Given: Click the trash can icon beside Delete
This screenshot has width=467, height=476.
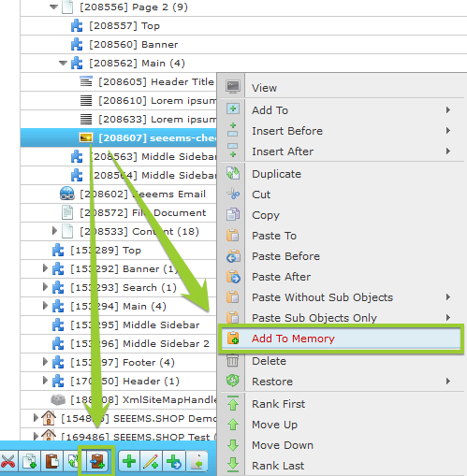Looking at the screenshot, I should pos(232,361).
